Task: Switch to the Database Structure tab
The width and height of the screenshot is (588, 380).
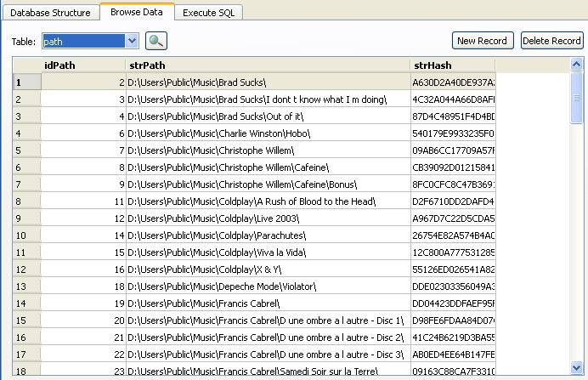Action: 50,13
